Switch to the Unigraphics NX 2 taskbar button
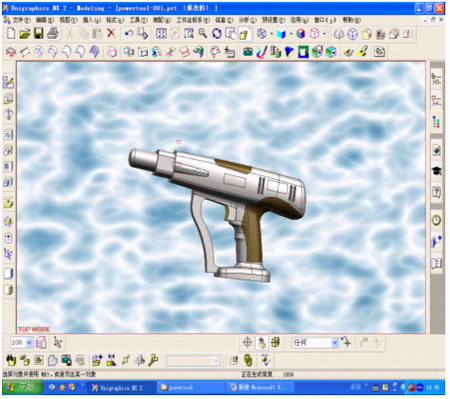 [122, 387]
